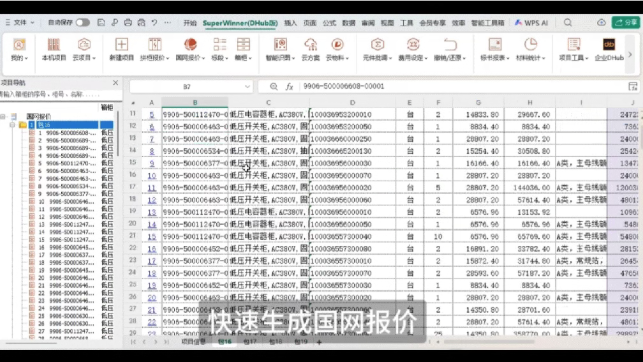Go to last sheet navigation arrow
The width and height of the screenshot is (643, 362).
pos(166,342)
